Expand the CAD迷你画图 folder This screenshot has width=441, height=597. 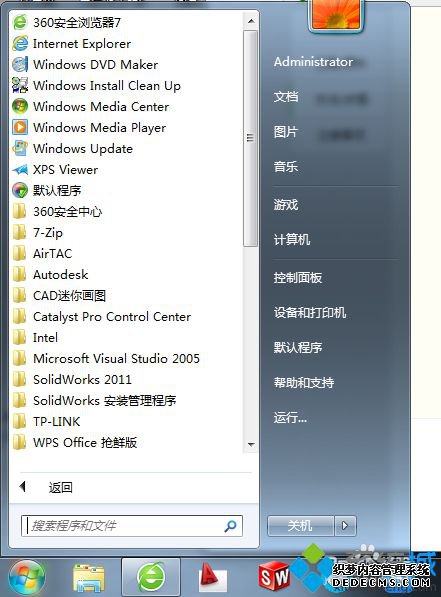(59, 295)
